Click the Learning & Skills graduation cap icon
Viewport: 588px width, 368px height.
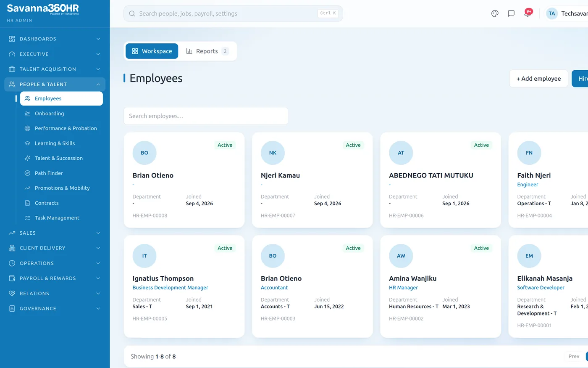coord(27,143)
